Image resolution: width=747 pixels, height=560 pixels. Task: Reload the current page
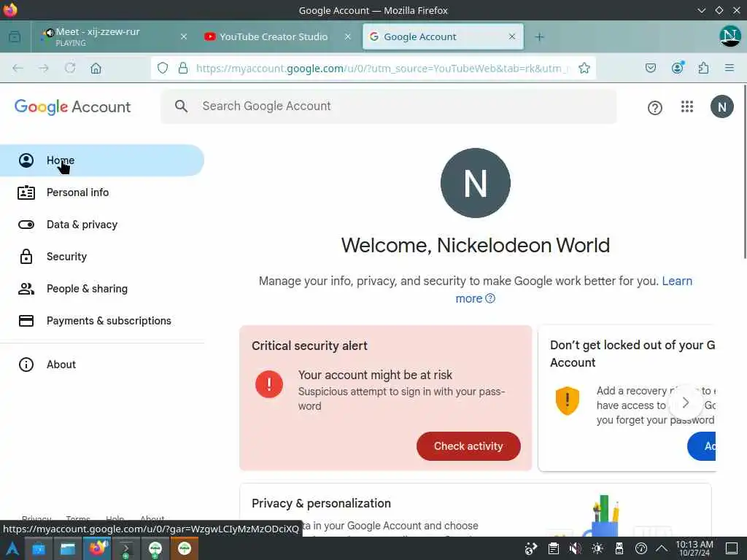[70, 68]
